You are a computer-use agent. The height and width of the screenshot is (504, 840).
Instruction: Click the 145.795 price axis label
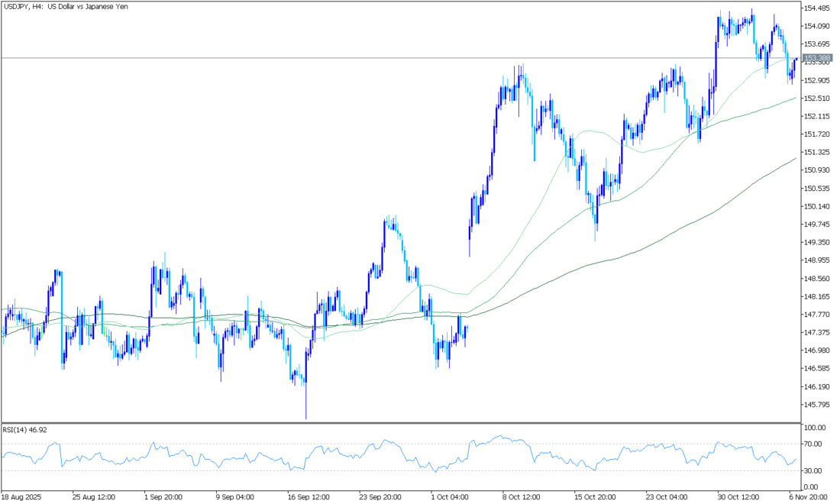click(x=818, y=405)
